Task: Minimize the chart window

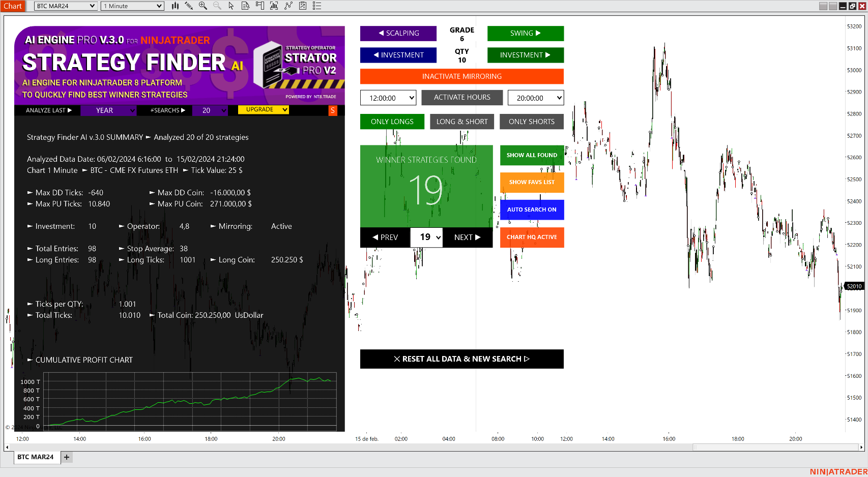Action: click(843, 6)
